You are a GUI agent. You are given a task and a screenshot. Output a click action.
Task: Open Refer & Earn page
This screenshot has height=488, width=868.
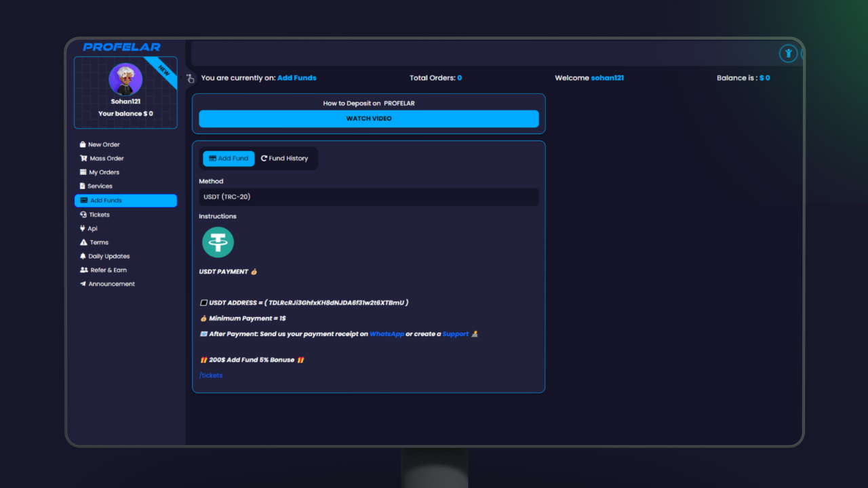[x=108, y=270]
